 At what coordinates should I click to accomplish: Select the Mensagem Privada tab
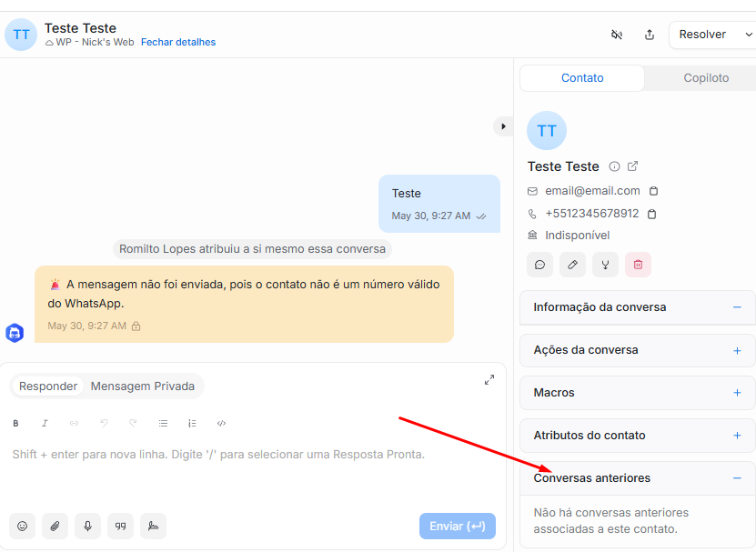pos(143,386)
